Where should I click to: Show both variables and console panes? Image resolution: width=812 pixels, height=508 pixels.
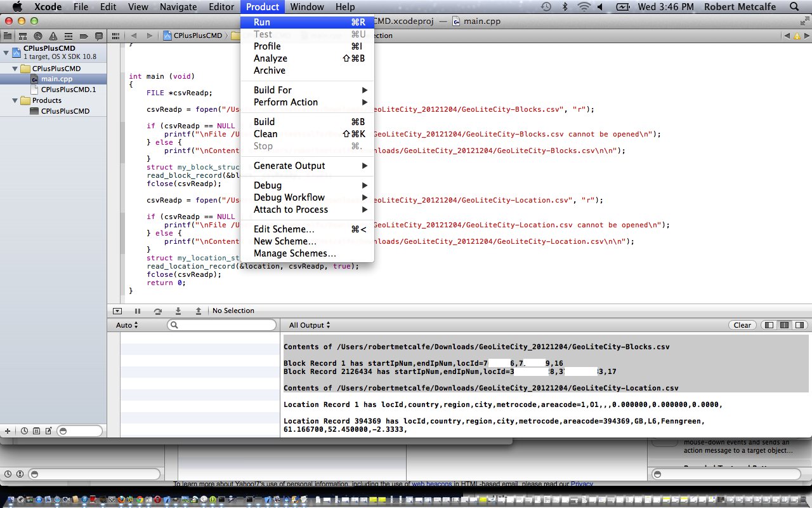tap(784, 325)
